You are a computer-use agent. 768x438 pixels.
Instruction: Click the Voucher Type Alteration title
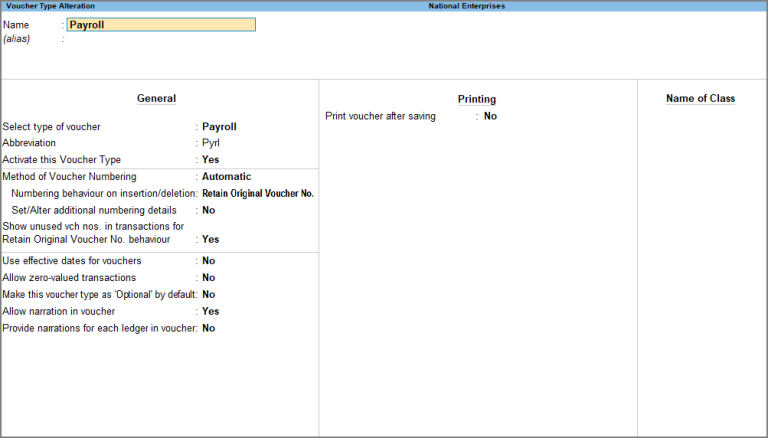50,6
